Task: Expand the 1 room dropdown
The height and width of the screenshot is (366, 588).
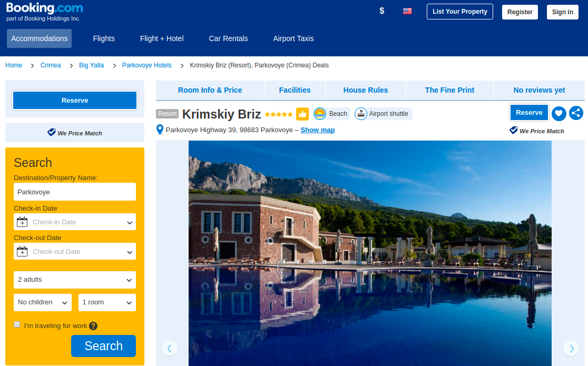Action: (107, 303)
